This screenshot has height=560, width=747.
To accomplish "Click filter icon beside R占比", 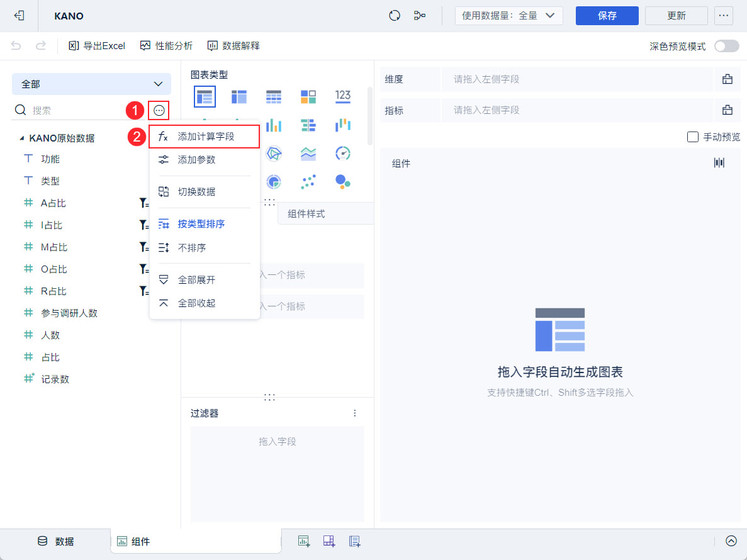I will [x=143, y=291].
